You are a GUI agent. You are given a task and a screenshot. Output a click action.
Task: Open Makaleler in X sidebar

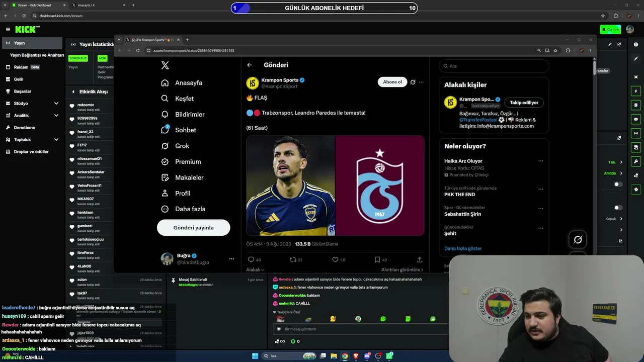(x=182, y=177)
